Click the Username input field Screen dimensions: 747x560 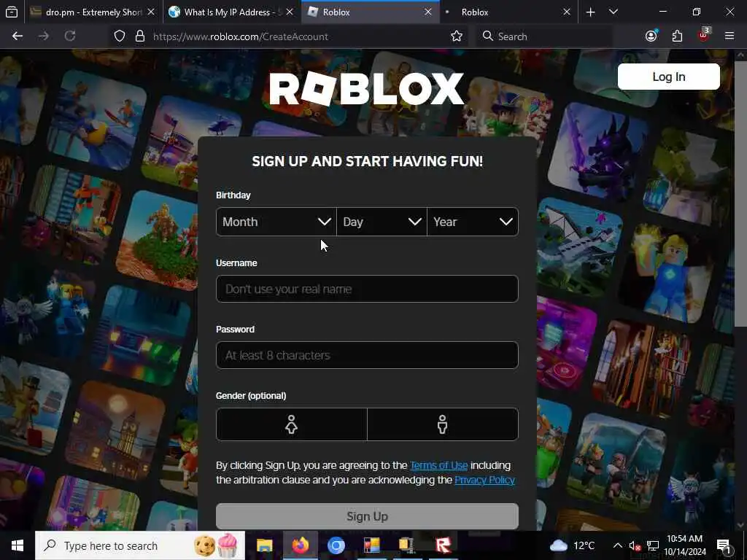coord(368,289)
